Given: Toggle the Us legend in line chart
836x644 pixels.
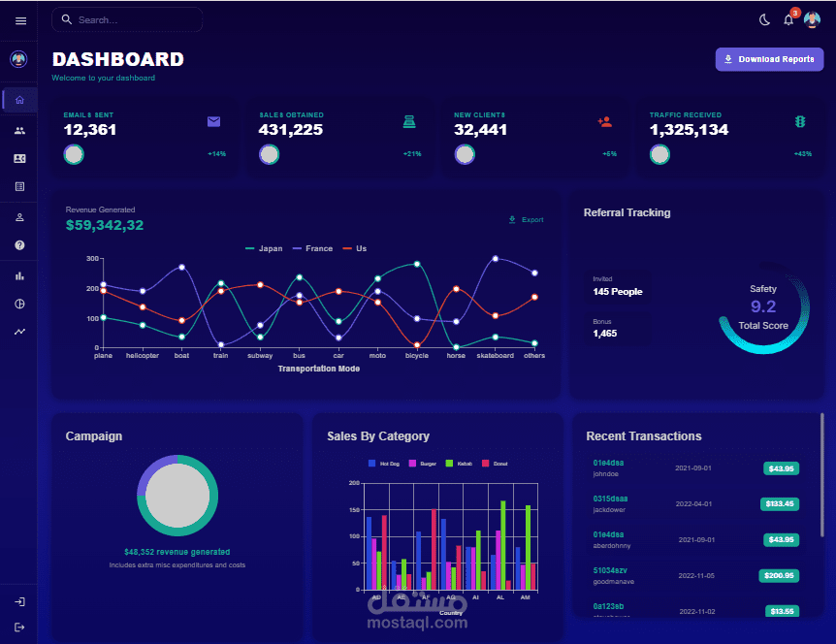Looking at the screenshot, I should [x=355, y=248].
